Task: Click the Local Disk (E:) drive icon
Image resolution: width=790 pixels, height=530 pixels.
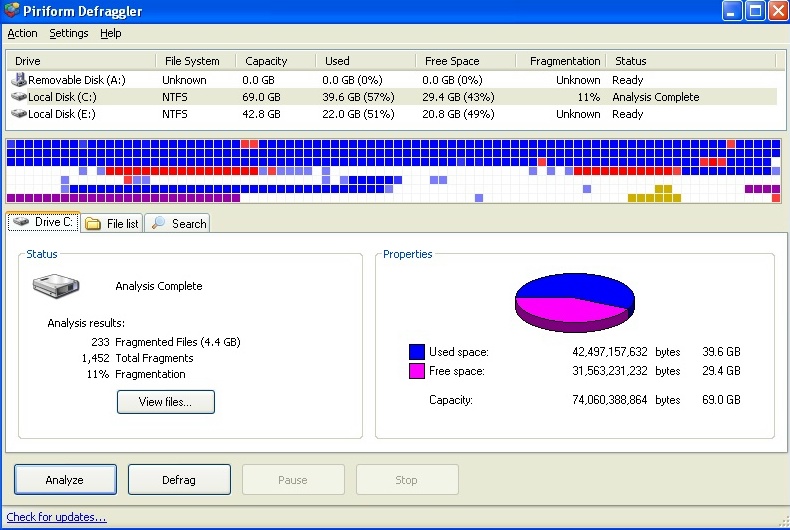Action: 19,113
